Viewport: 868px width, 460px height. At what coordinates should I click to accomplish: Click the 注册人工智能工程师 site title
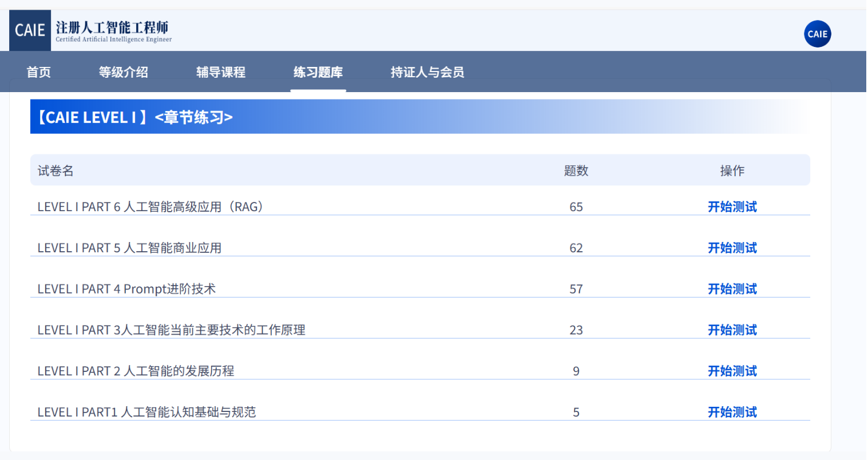pos(112,28)
